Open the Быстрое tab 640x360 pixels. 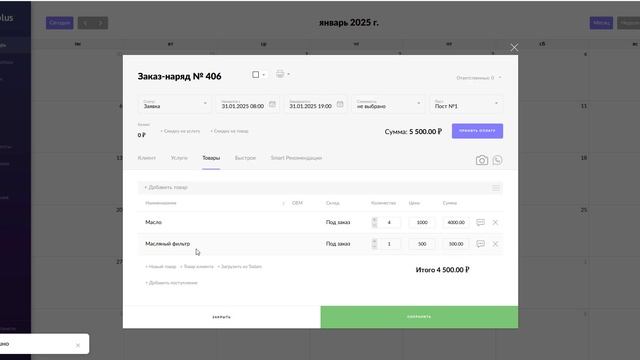[x=245, y=158]
